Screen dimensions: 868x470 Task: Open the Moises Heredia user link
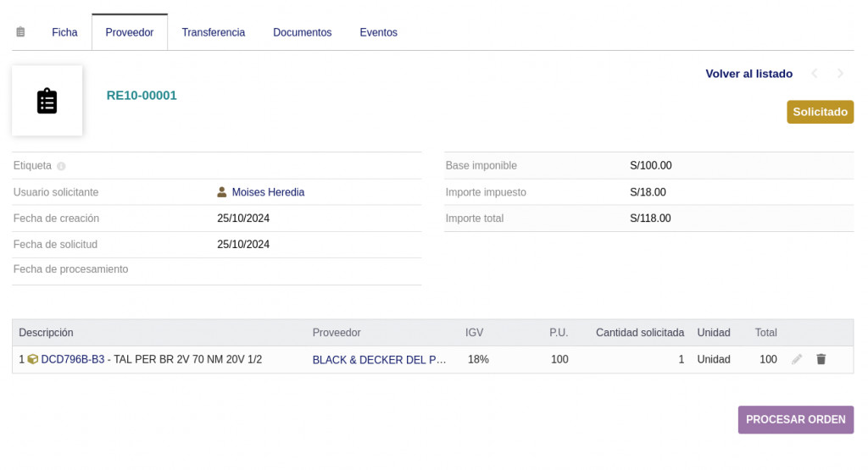pos(268,192)
